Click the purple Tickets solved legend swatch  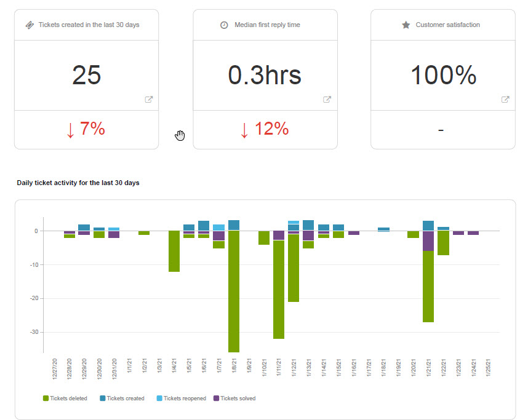click(216, 398)
